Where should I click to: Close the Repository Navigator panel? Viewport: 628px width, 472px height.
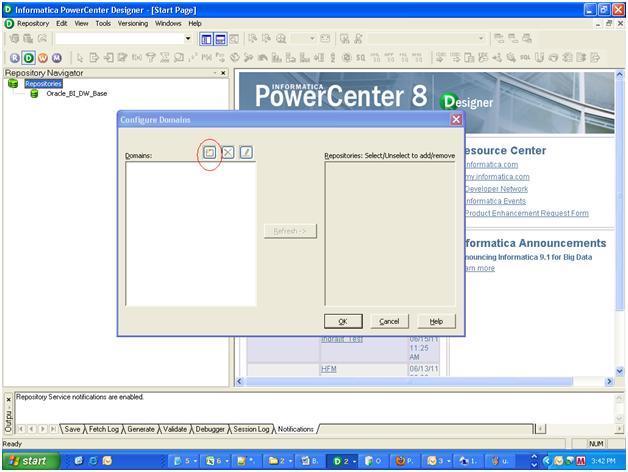point(223,73)
